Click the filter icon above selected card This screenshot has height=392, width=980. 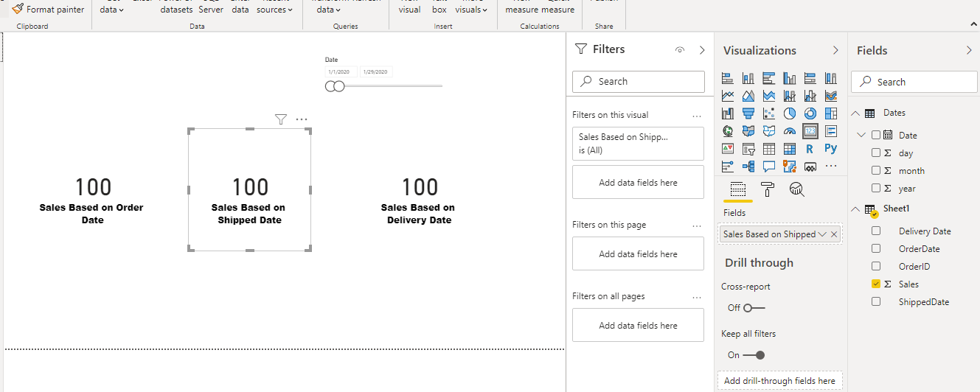[280, 119]
